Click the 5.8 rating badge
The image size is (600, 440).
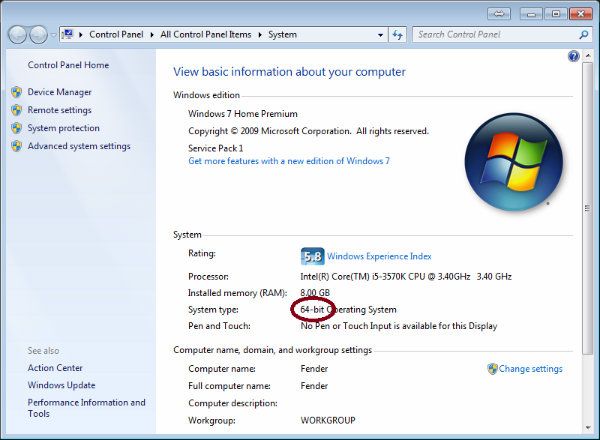tap(312, 256)
